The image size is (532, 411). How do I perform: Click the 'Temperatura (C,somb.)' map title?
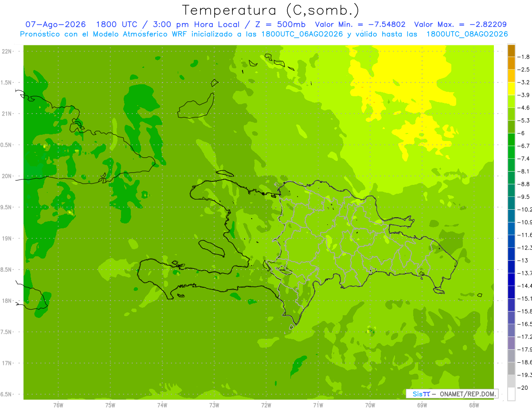point(271,10)
